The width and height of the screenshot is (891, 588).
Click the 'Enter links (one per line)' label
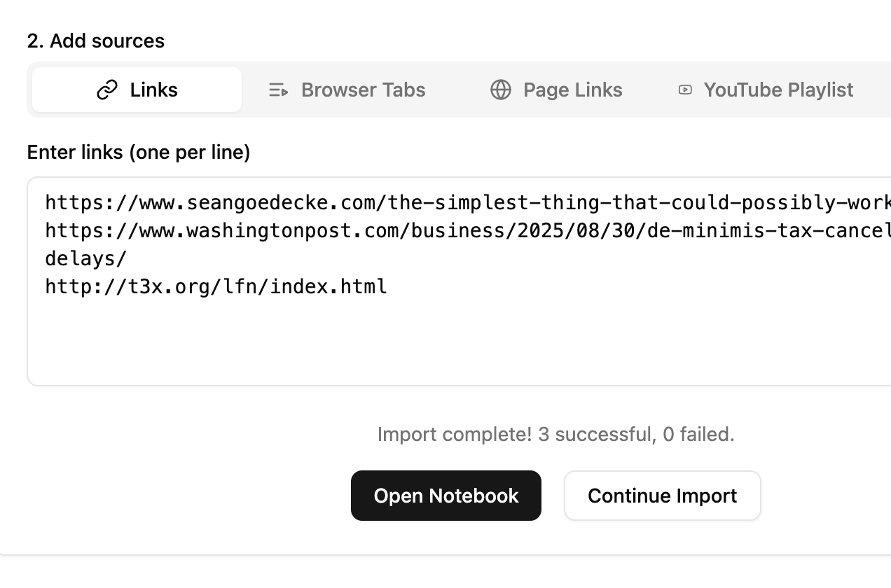139,153
